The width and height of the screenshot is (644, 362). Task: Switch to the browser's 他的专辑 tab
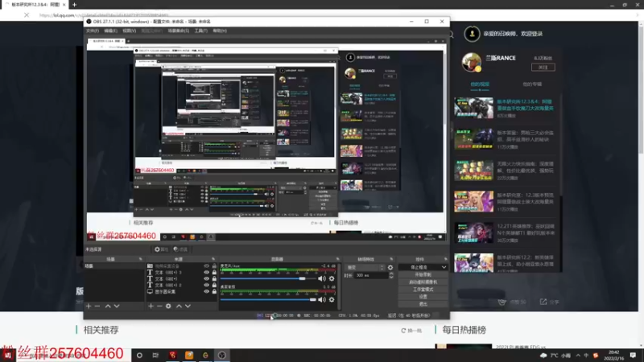click(x=532, y=84)
